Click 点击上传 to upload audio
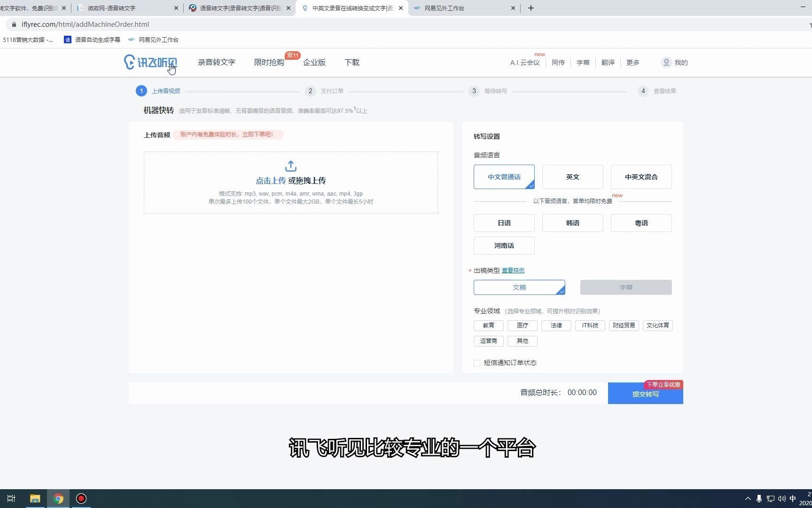 [271, 181]
